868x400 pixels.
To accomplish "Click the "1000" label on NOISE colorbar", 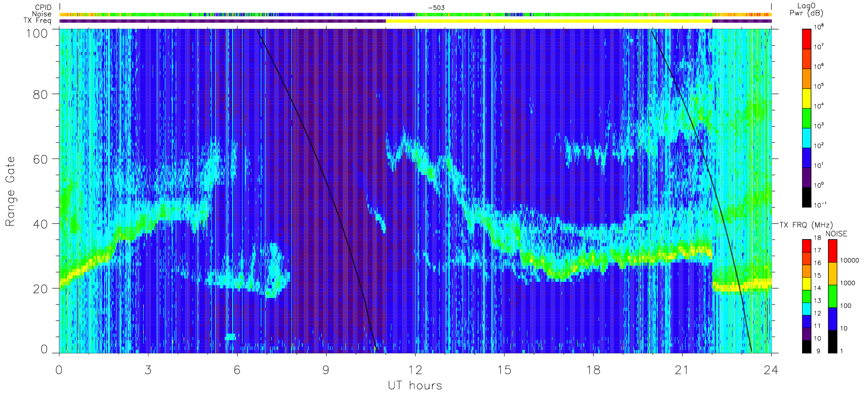I will coord(848,283).
